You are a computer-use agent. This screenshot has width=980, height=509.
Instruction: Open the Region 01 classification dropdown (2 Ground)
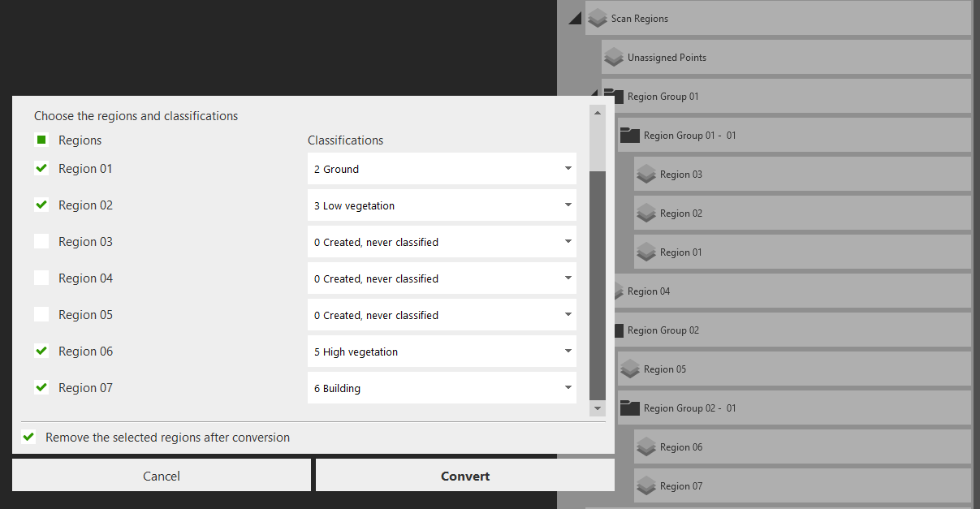click(x=442, y=169)
